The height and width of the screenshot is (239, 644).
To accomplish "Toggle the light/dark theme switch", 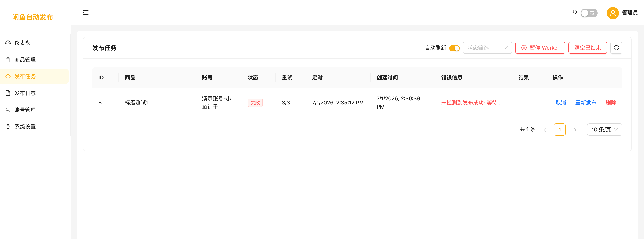I will pos(589,13).
